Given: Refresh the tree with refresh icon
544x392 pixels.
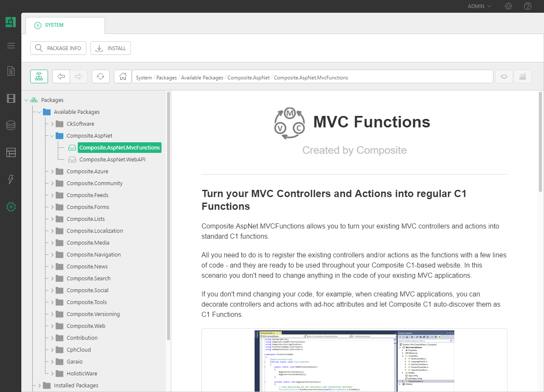Looking at the screenshot, I should pos(101,76).
